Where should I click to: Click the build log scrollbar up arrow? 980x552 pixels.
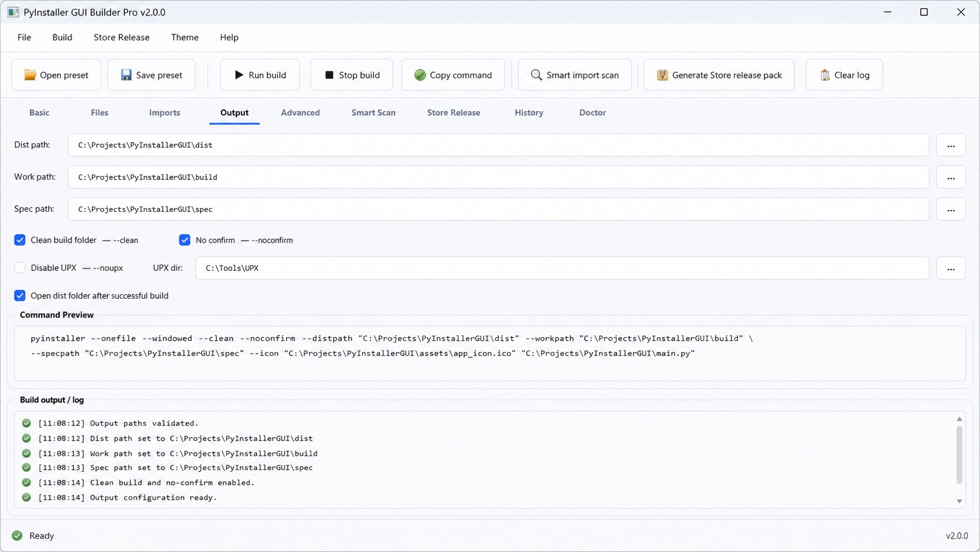pyautogui.click(x=959, y=419)
